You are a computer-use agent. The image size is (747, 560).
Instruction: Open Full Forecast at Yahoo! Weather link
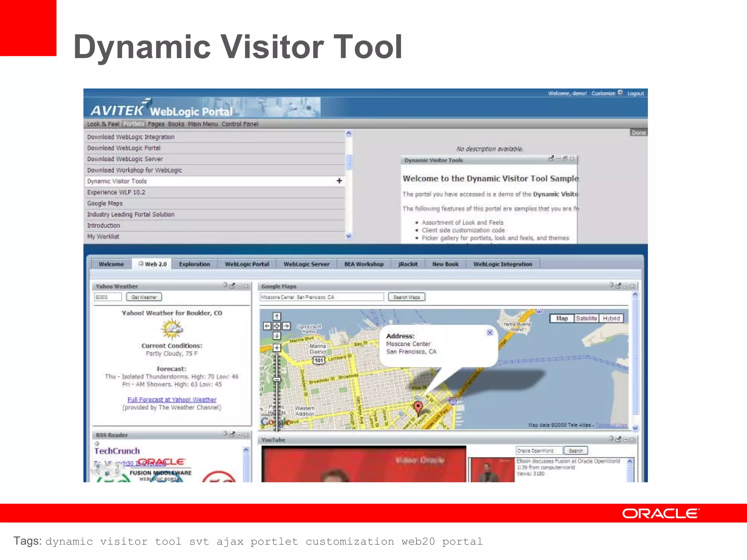[172, 400]
